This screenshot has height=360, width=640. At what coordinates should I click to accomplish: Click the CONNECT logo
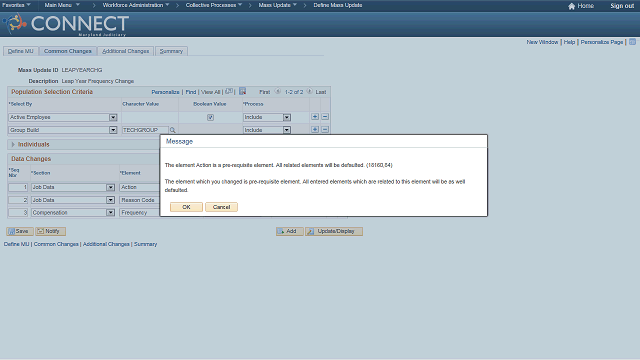(x=67, y=24)
